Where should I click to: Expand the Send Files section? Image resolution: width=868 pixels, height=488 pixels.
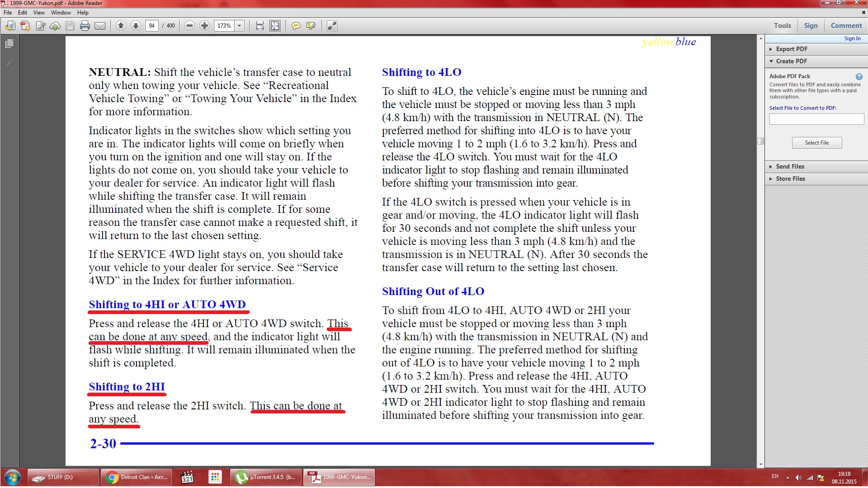tap(790, 166)
